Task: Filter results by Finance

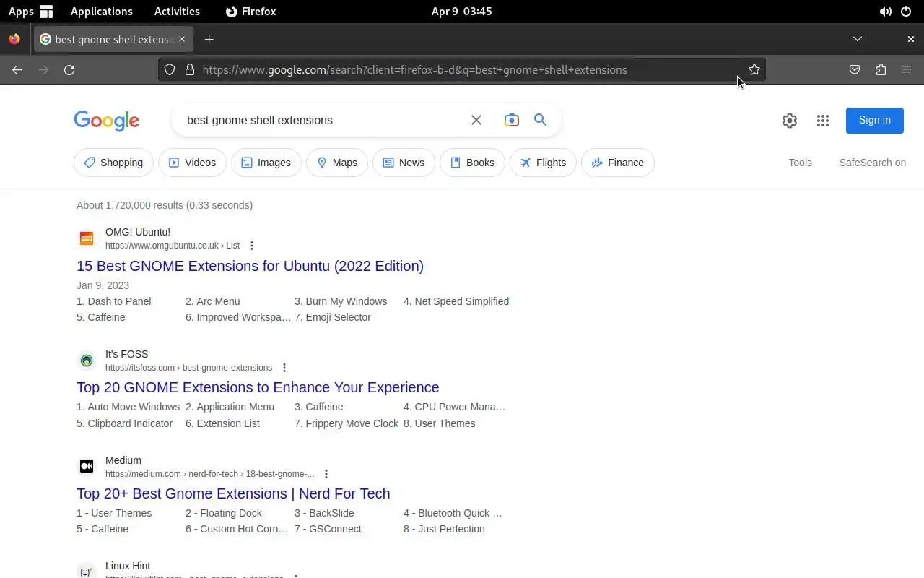Action: [x=618, y=163]
